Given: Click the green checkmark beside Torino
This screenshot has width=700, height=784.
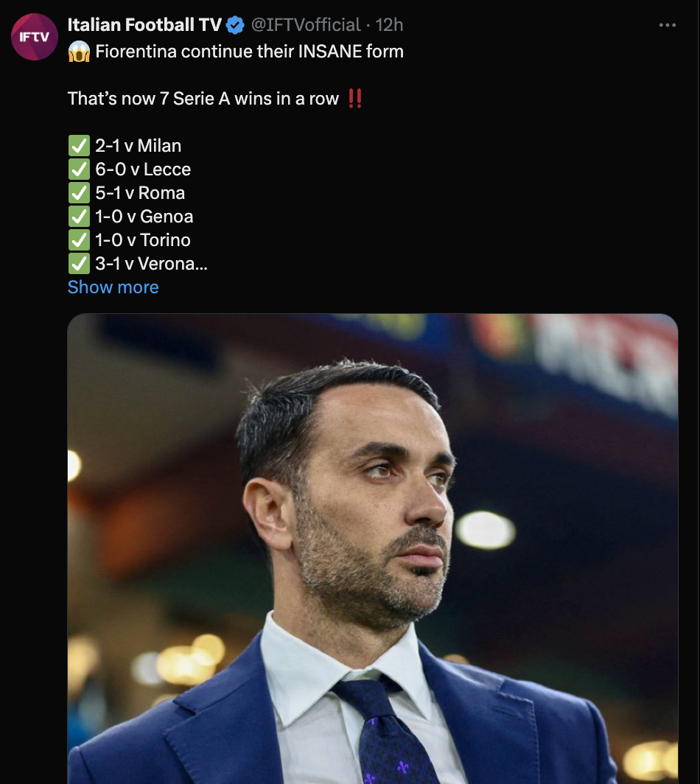Looking at the screenshot, I should pos(79,240).
